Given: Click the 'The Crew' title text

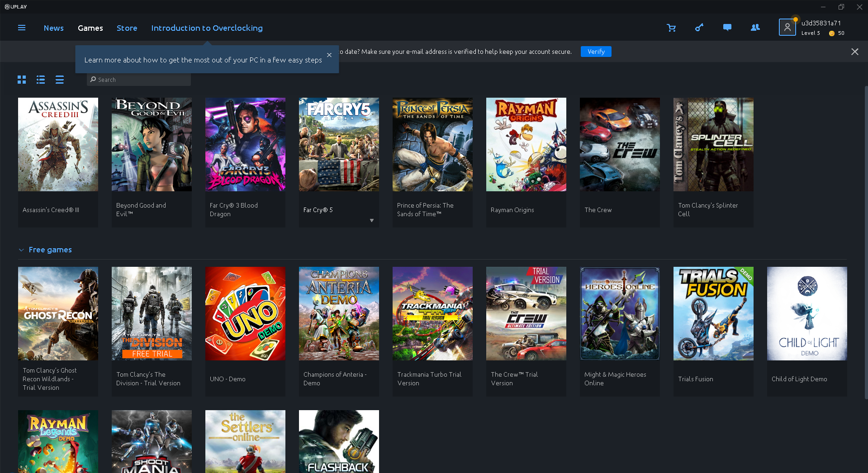Looking at the screenshot, I should point(598,210).
